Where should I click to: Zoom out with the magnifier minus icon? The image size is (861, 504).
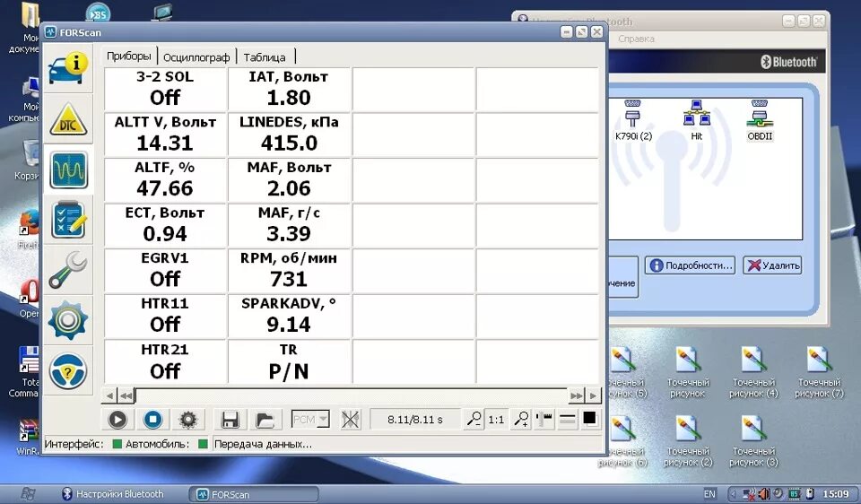(x=474, y=420)
